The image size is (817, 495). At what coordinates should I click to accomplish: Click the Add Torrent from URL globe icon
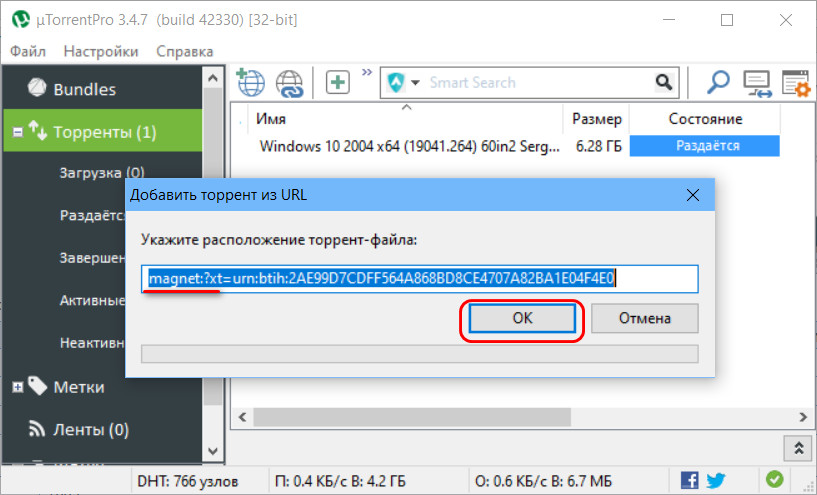[251, 82]
